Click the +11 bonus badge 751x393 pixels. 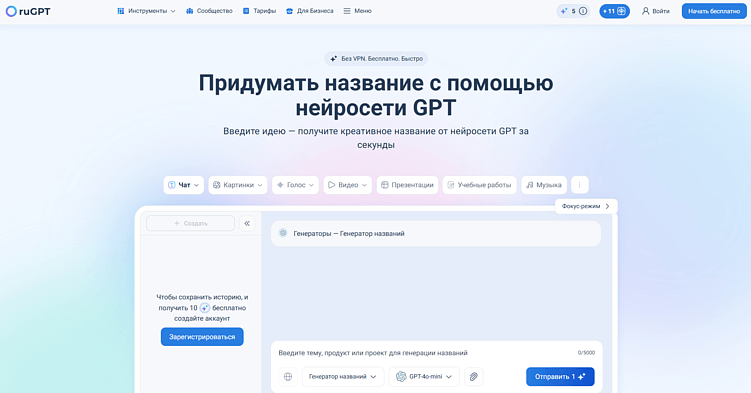tap(614, 11)
